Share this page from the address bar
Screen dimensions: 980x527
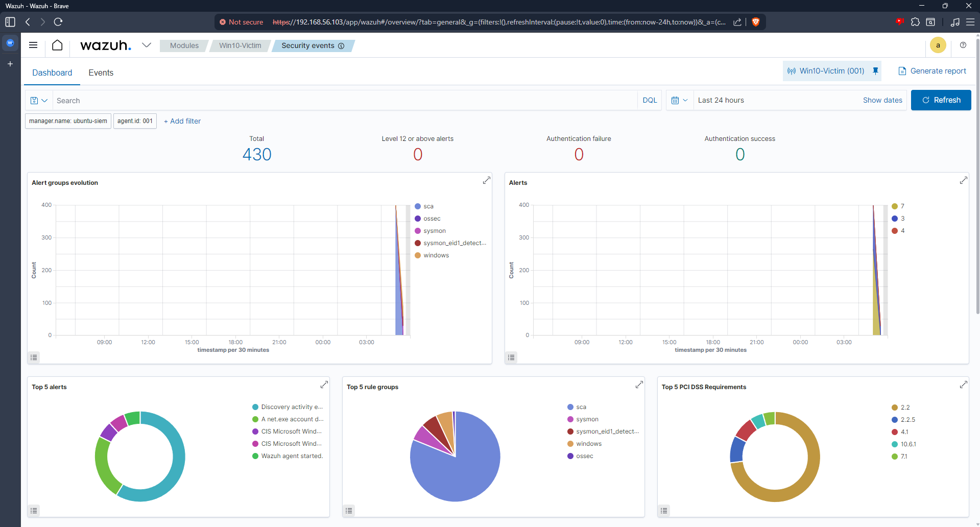pyautogui.click(x=737, y=22)
